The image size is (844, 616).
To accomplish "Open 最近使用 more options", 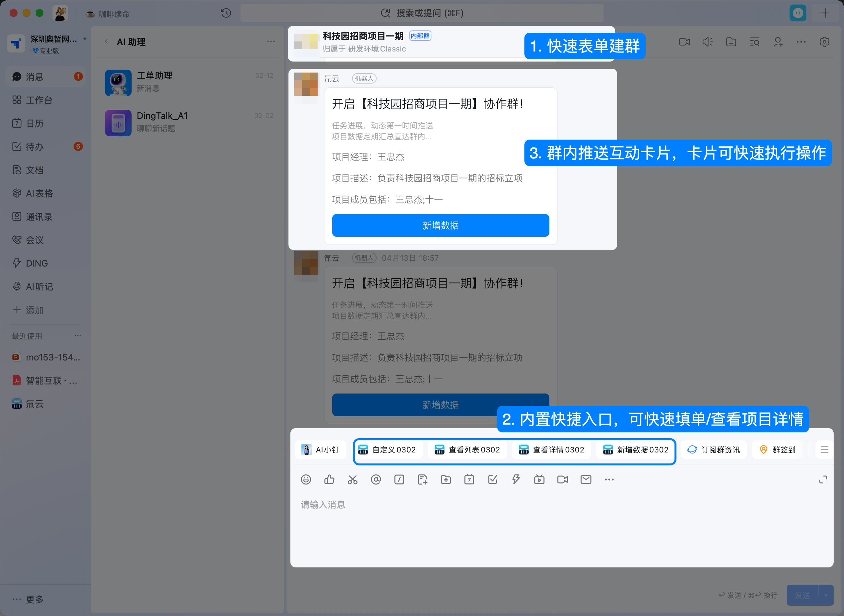I will pyautogui.click(x=77, y=336).
